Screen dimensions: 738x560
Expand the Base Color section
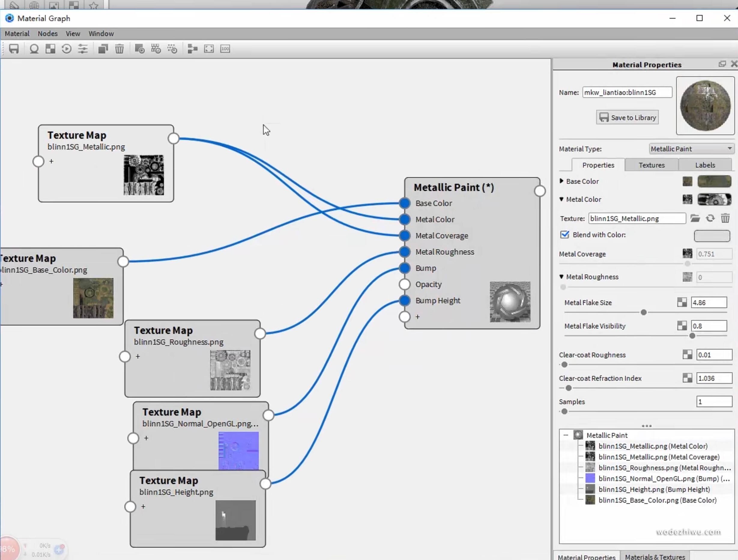[x=561, y=181]
